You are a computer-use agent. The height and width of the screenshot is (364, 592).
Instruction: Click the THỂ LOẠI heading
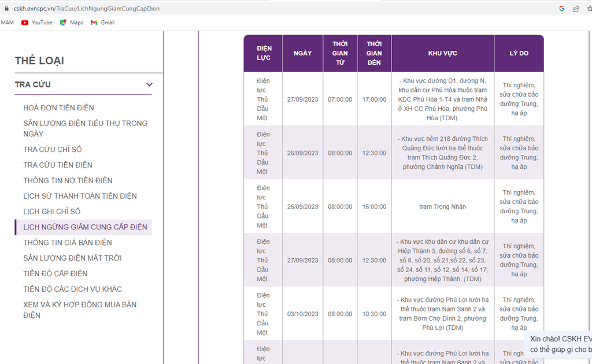(39, 60)
